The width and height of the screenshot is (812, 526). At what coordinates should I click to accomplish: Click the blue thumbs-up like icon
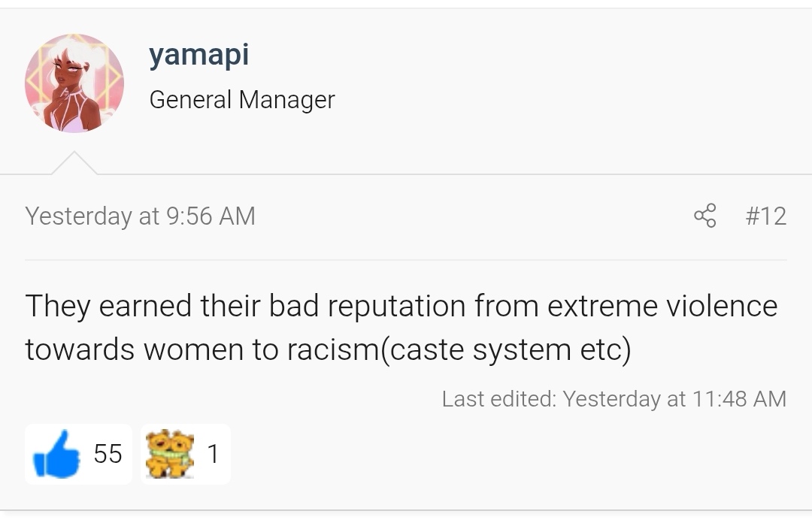click(57, 454)
